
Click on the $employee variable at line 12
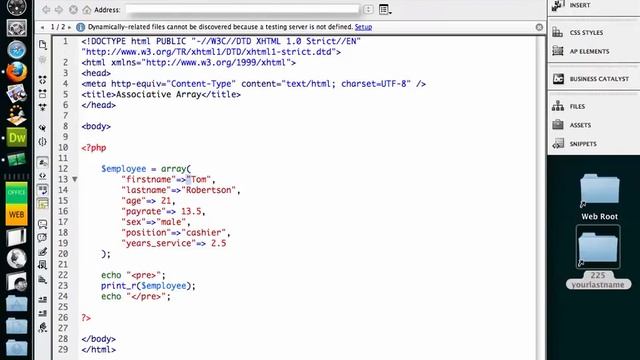[x=124, y=169]
